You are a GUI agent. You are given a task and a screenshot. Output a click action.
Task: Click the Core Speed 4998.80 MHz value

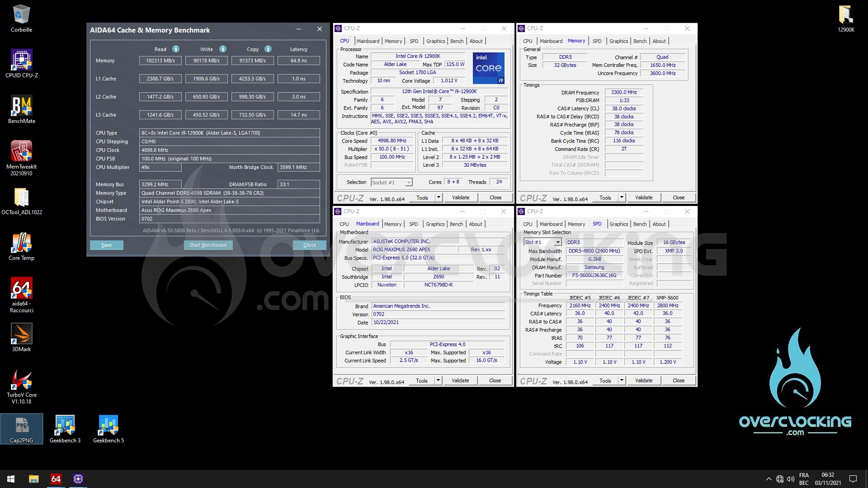392,141
